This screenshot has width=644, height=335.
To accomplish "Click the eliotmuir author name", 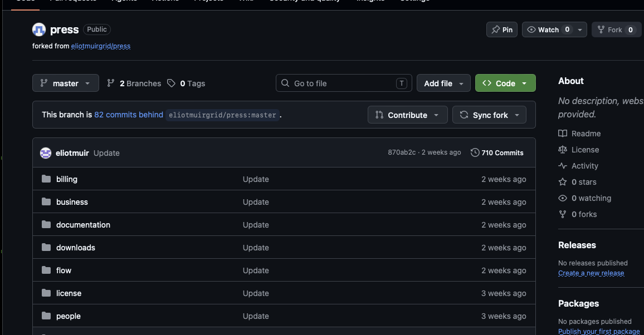I will click(72, 153).
